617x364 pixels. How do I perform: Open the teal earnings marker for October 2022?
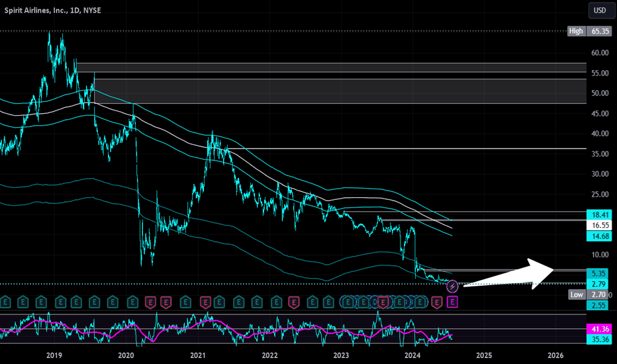point(328,302)
